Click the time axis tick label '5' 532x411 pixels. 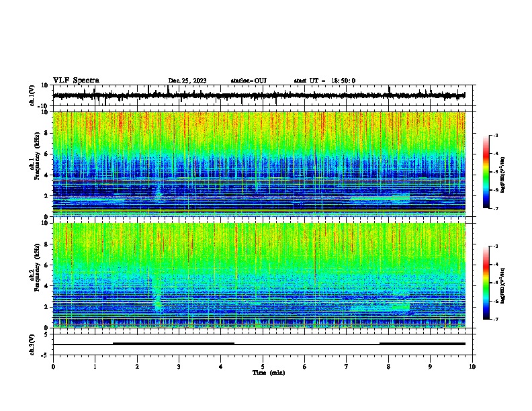pos(263,367)
